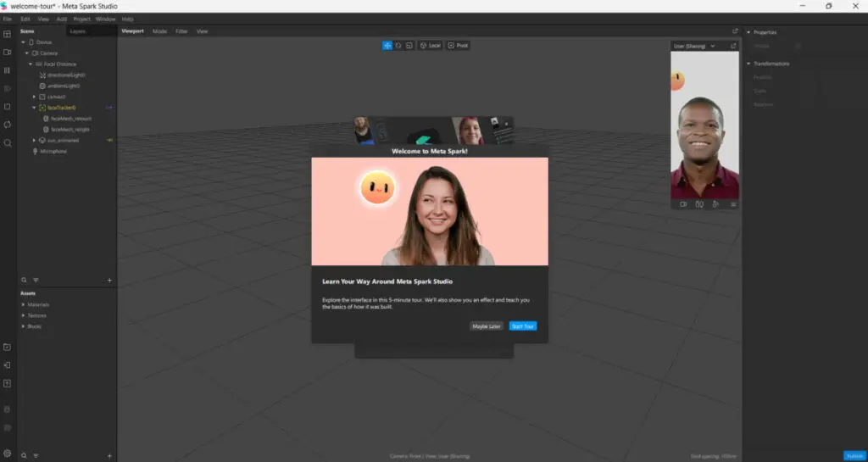
Task: Add an object with Scene panel plus
Action: pos(109,281)
